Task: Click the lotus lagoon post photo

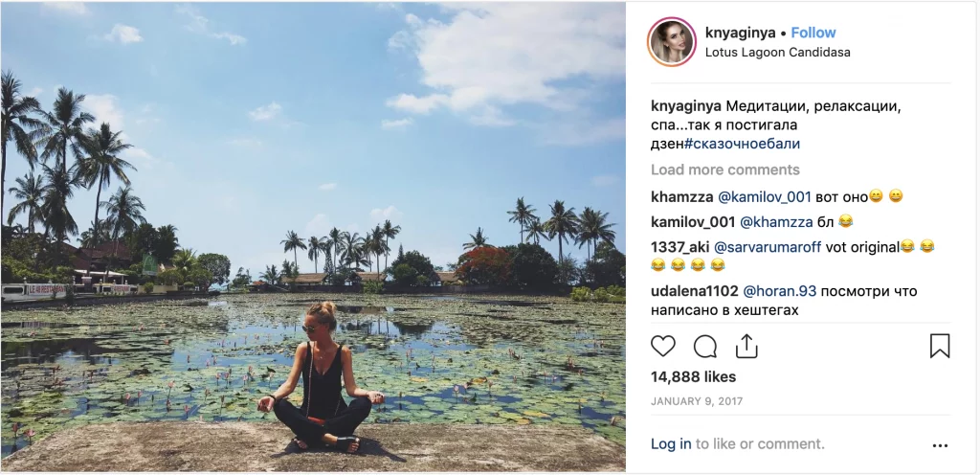Action: coord(313,237)
